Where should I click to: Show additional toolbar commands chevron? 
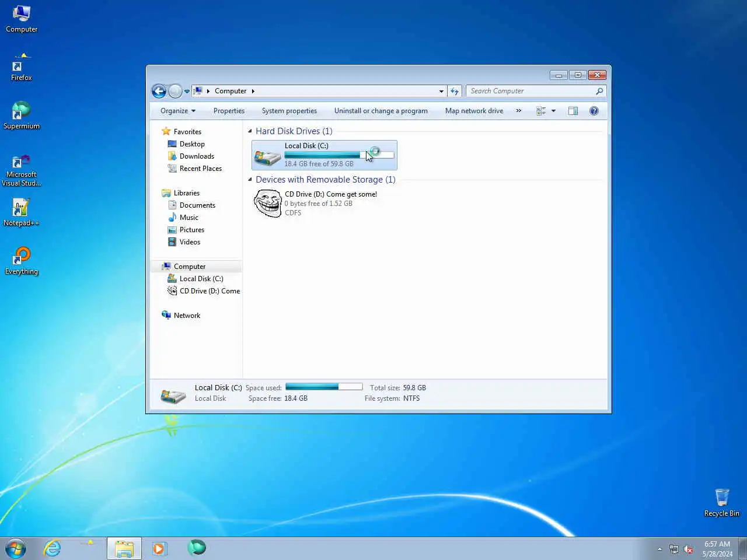[x=519, y=111]
